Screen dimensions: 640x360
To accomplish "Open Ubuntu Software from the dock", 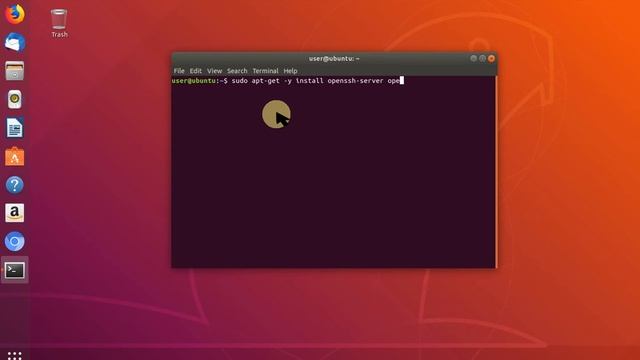I will click(x=15, y=156).
